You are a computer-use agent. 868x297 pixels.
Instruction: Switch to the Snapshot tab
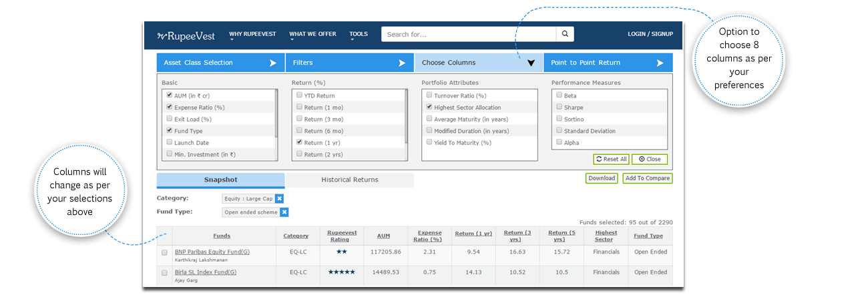(220, 180)
